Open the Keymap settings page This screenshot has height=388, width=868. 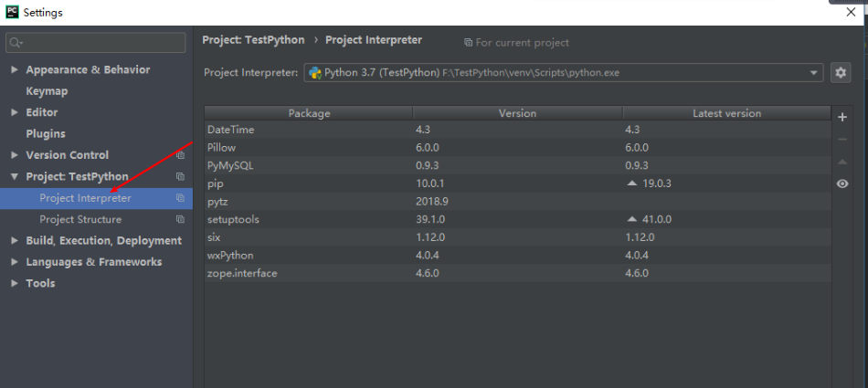[47, 91]
